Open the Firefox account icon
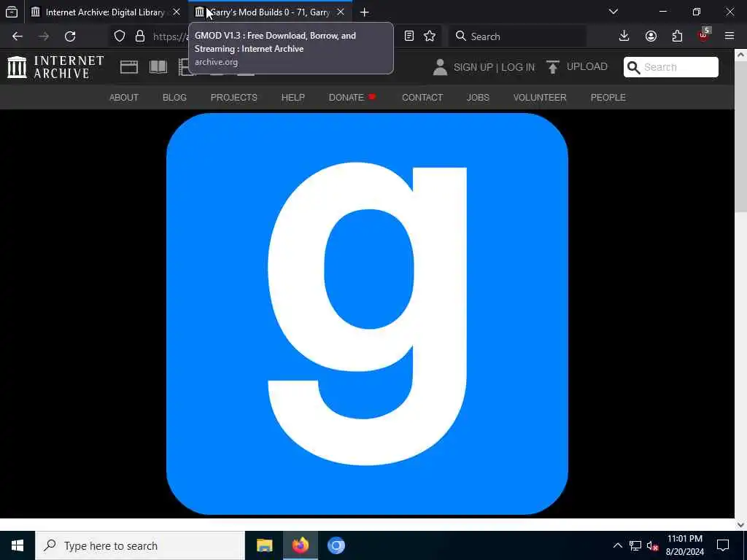 click(x=651, y=36)
